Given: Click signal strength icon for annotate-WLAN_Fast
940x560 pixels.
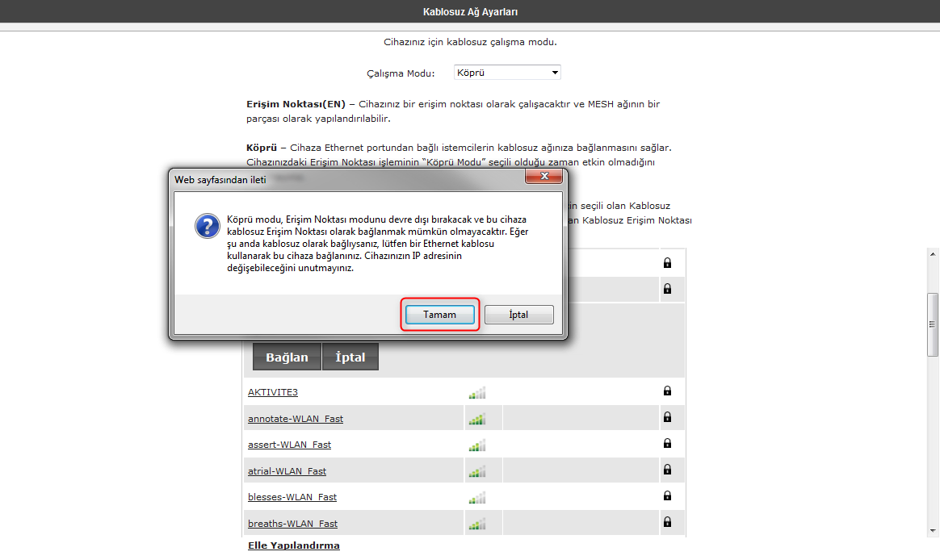Looking at the screenshot, I should click(x=476, y=419).
